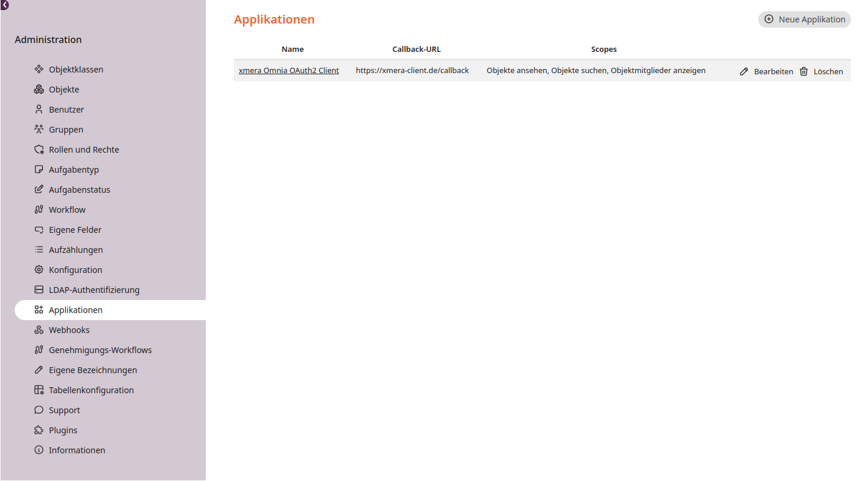Click the trash icon beside Löschen
This screenshot has height=481, width=868.
pyautogui.click(x=804, y=71)
